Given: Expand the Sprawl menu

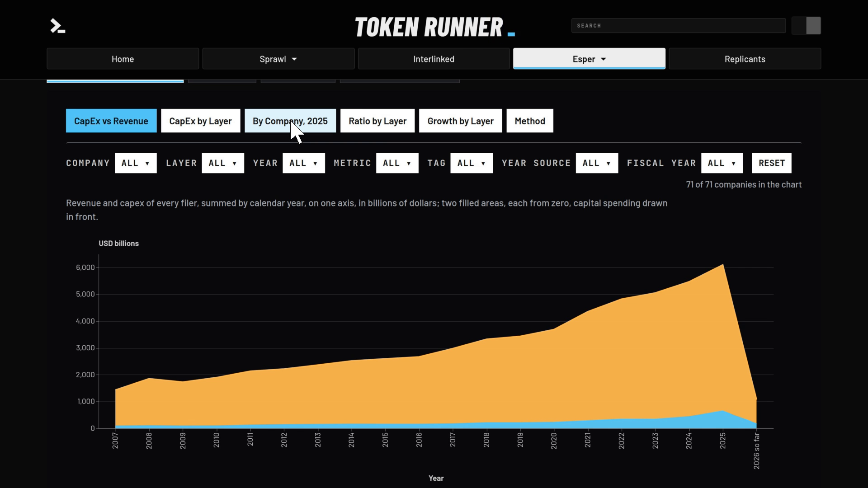Looking at the screenshot, I should 278,59.
